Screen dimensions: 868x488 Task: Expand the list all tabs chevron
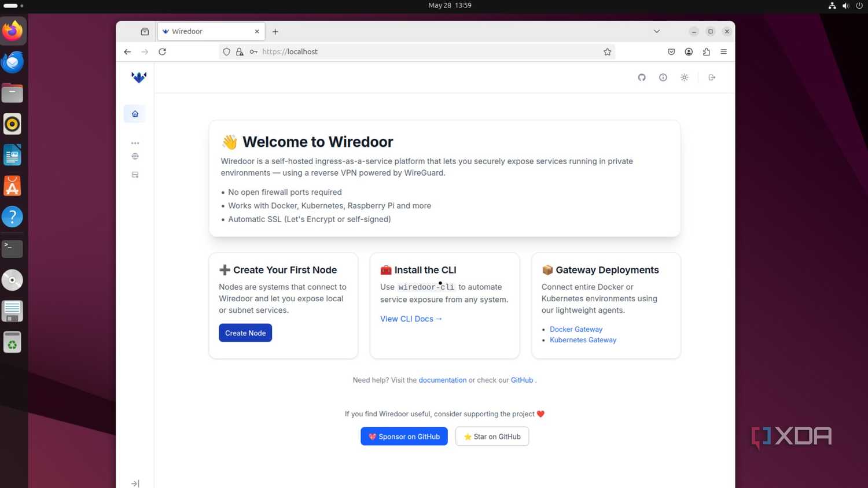[657, 31]
